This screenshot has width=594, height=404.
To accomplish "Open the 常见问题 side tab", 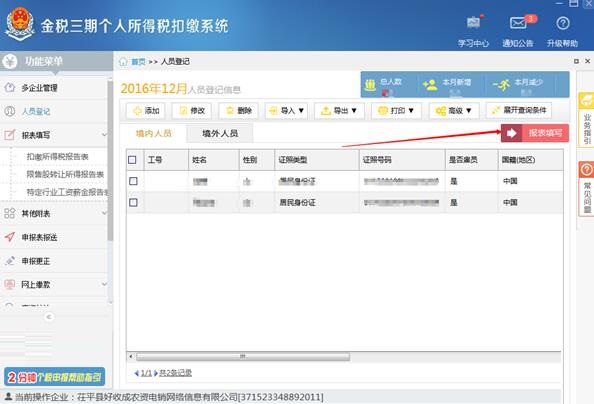I will (586, 189).
